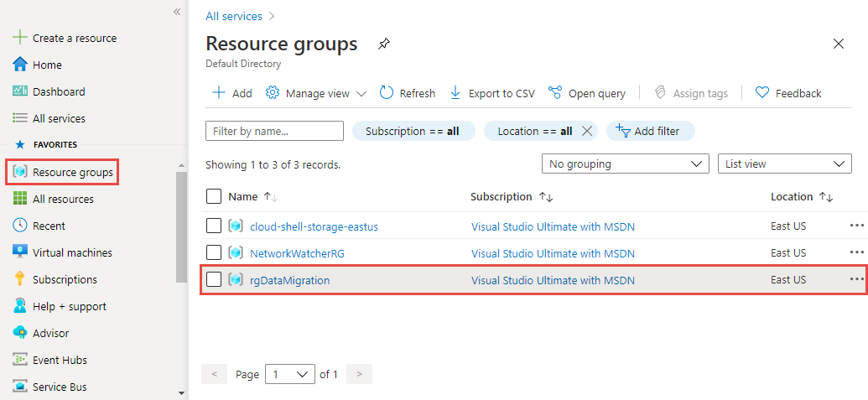Go to All resources in sidebar
Viewport: 868px width, 400px height.
point(63,199)
